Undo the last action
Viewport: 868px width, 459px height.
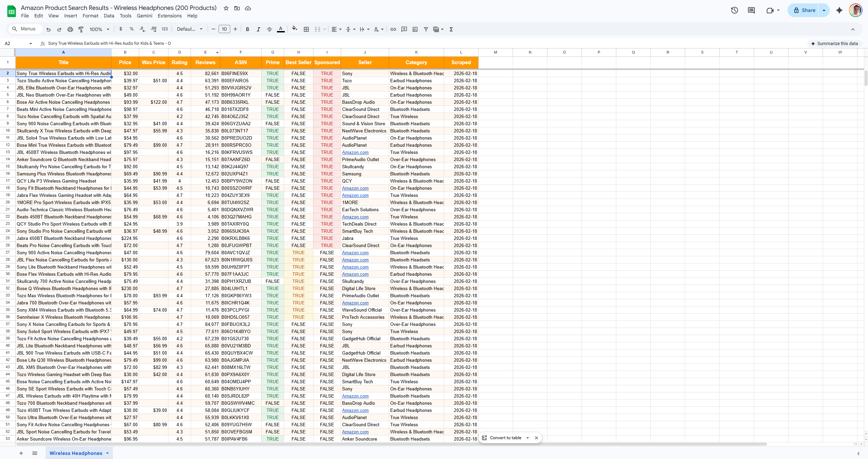click(48, 29)
